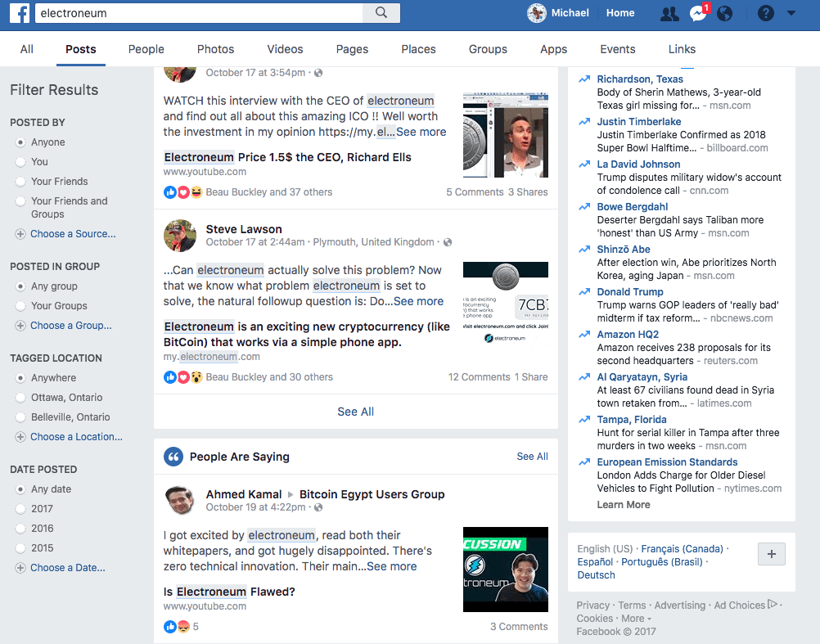820x644 pixels.
Task: Click trending arrow icon beside Tampa, Florida
Action: click(x=584, y=420)
